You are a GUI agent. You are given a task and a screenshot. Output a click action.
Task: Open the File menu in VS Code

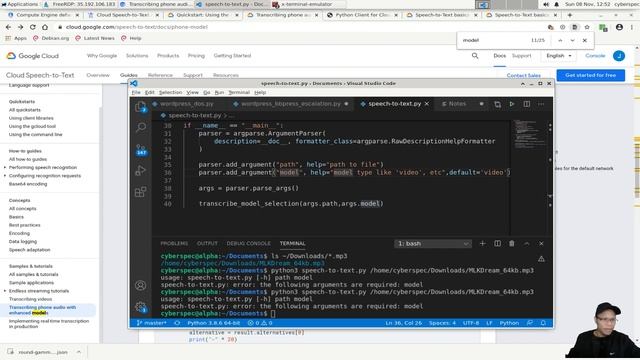coord(136,93)
